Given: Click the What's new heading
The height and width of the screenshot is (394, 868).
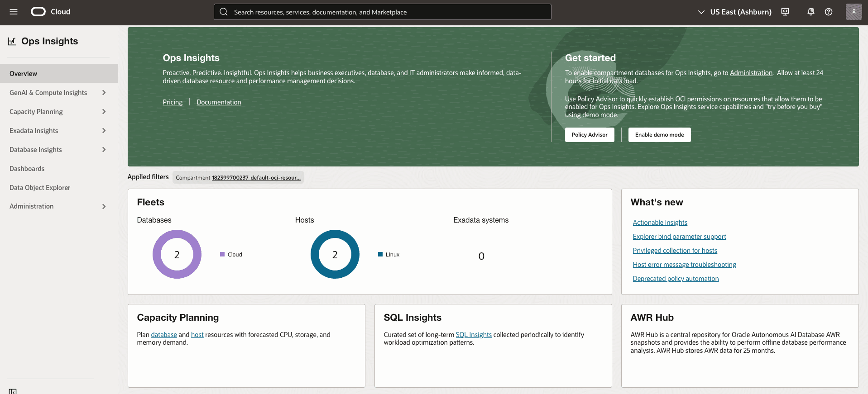Looking at the screenshot, I should pyautogui.click(x=657, y=202).
